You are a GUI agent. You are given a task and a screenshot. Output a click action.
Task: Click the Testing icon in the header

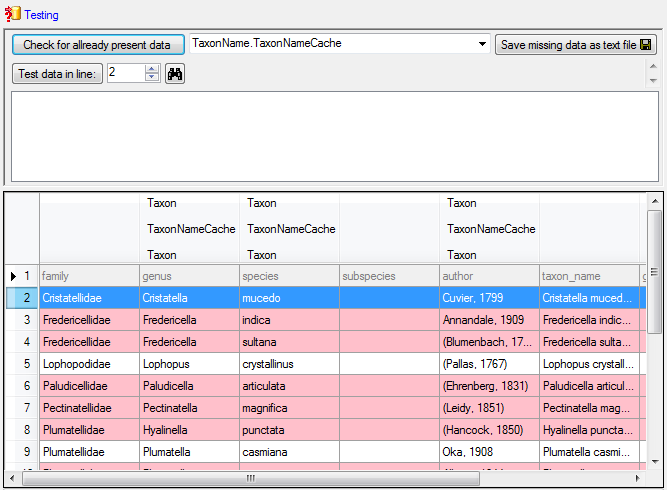tap(13, 15)
